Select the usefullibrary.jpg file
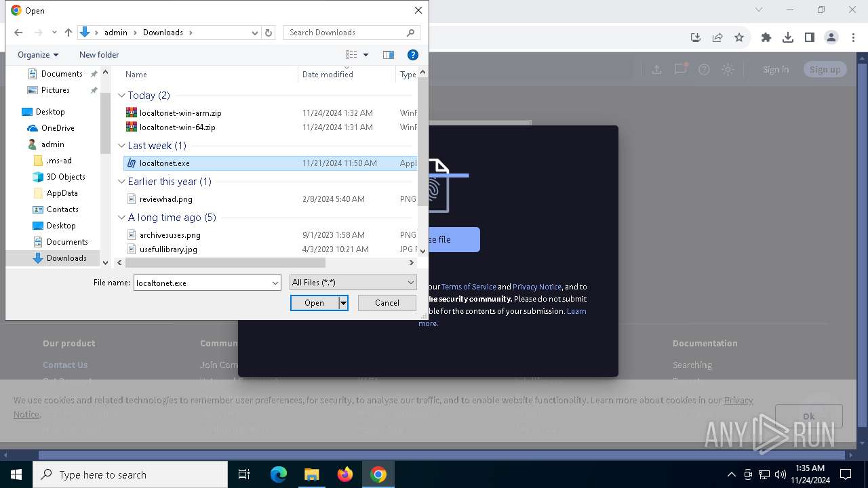This screenshot has height=488, width=868. pyautogui.click(x=168, y=249)
